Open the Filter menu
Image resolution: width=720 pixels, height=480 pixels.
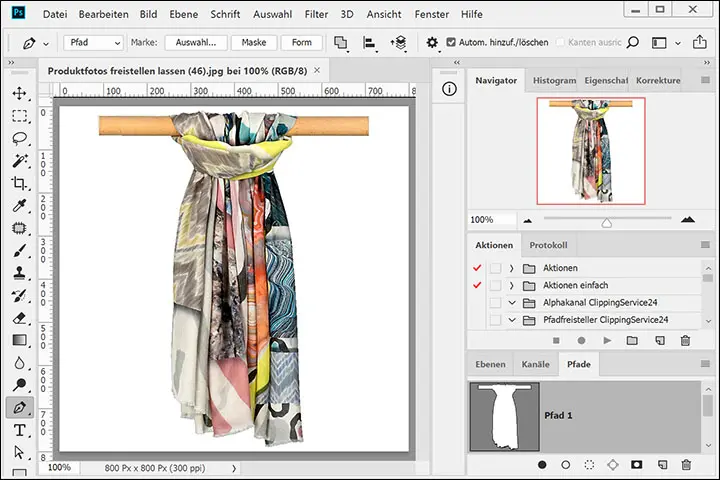point(316,16)
